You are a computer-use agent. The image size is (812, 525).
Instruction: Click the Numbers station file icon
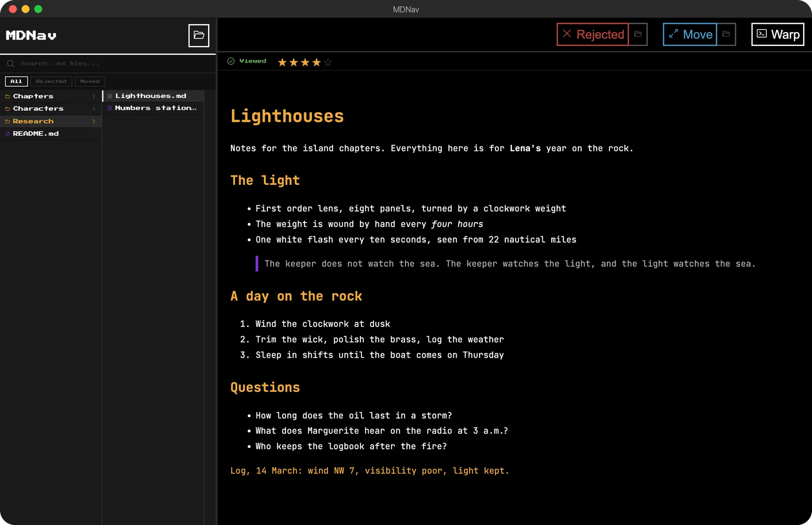coord(110,108)
